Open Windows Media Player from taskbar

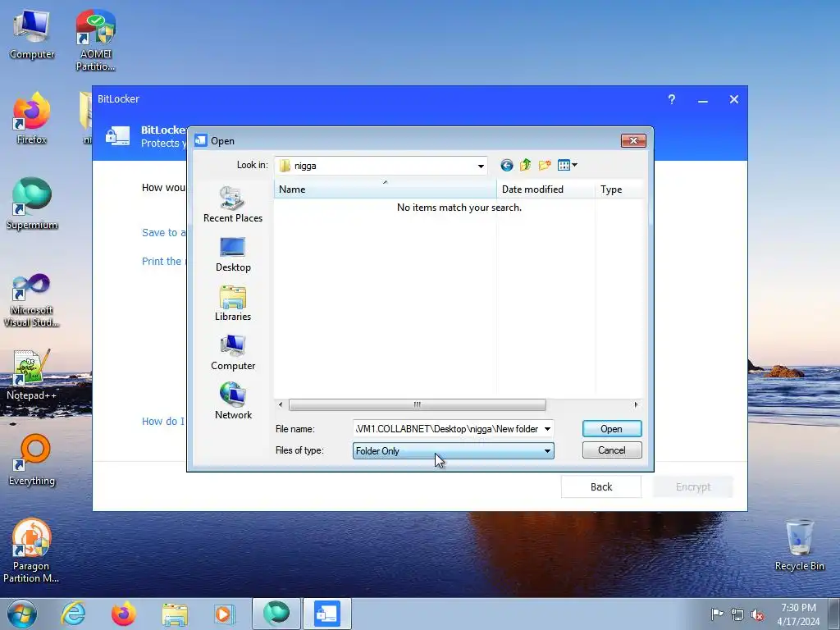pyautogui.click(x=224, y=614)
